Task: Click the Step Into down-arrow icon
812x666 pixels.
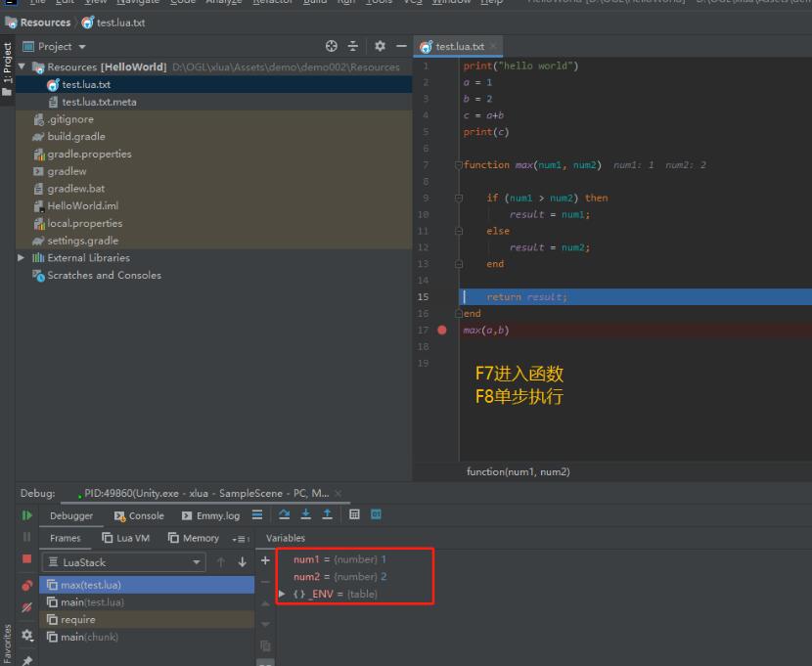Action: 305,514
